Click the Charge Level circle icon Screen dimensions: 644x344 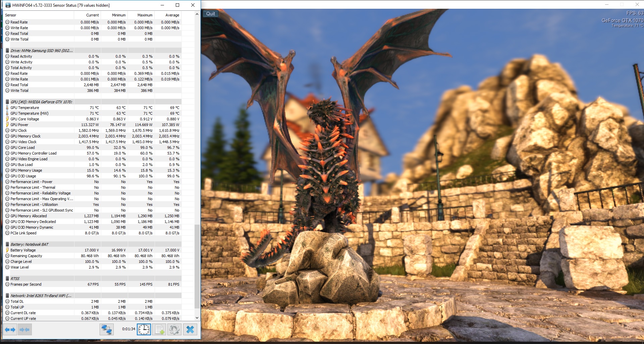click(7, 262)
